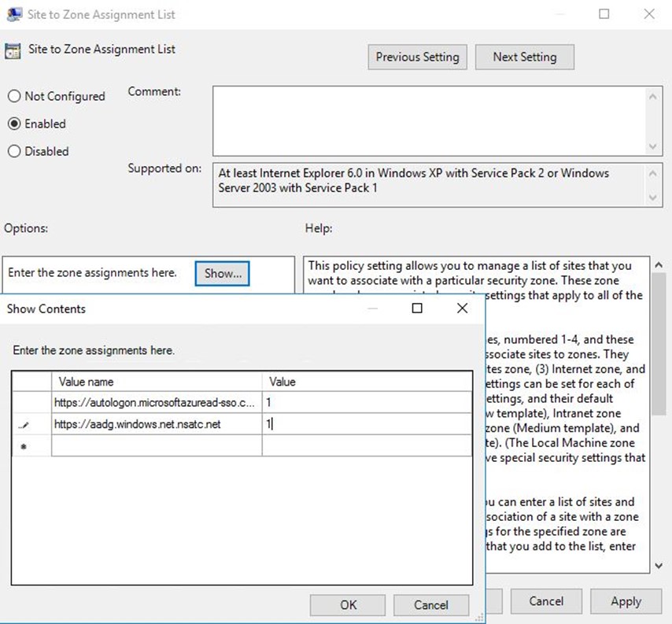Click pencil edit icon on second row
Viewport: 672px width, 624px height.
click(23, 425)
